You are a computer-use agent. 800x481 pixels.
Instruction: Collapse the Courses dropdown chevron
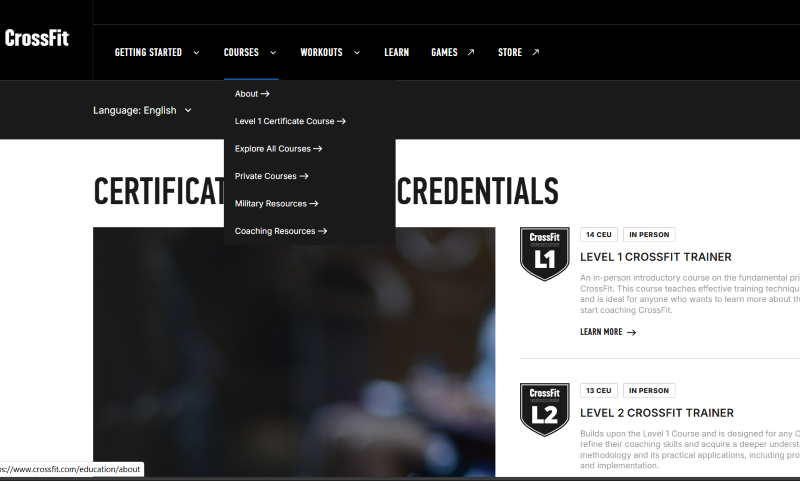tap(273, 53)
